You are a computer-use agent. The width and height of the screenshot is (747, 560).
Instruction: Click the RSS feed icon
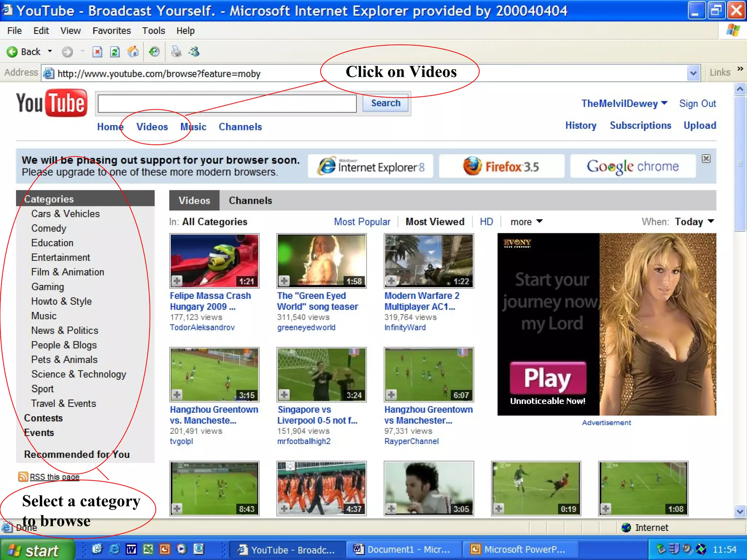tap(23, 477)
